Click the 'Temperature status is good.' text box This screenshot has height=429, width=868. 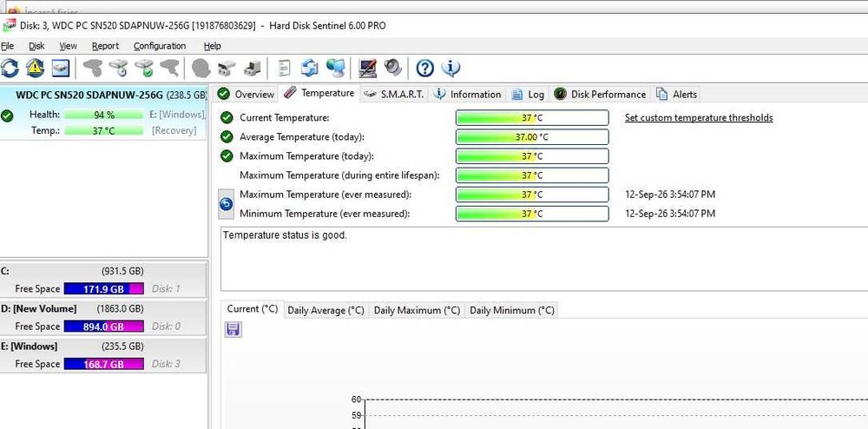click(544, 259)
